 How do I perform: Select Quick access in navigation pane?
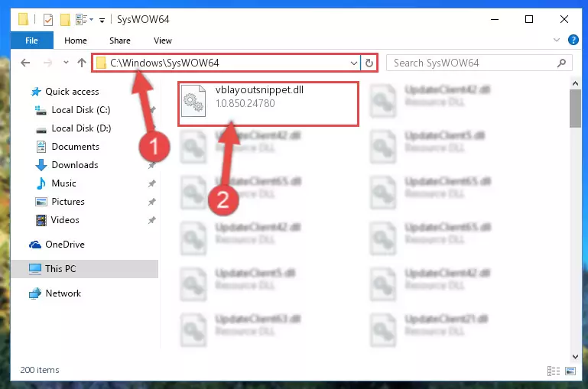[x=72, y=92]
